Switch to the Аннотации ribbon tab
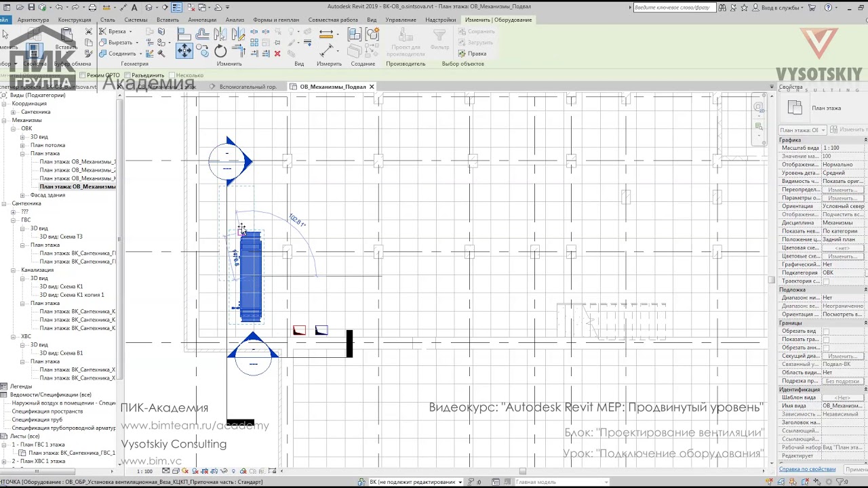The width and height of the screenshot is (868, 488). tap(202, 20)
